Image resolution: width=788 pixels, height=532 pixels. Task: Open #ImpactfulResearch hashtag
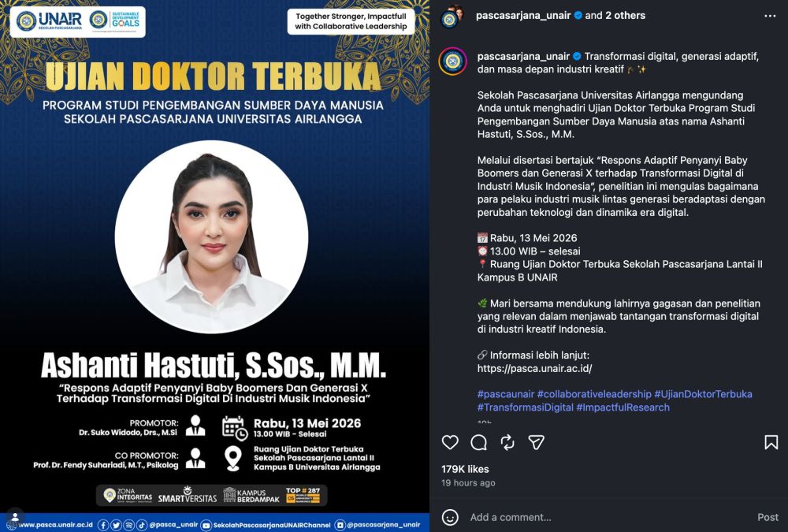pyautogui.click(x=623, y=407)
